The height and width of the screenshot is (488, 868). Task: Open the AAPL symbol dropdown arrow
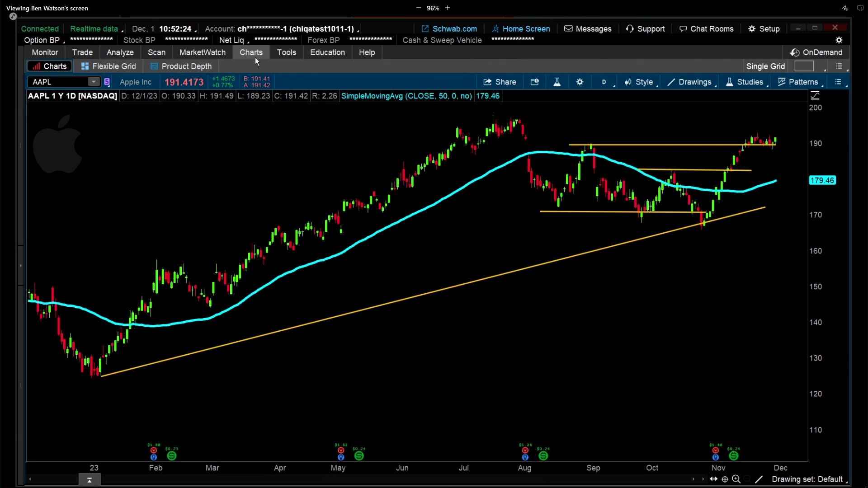94,82
